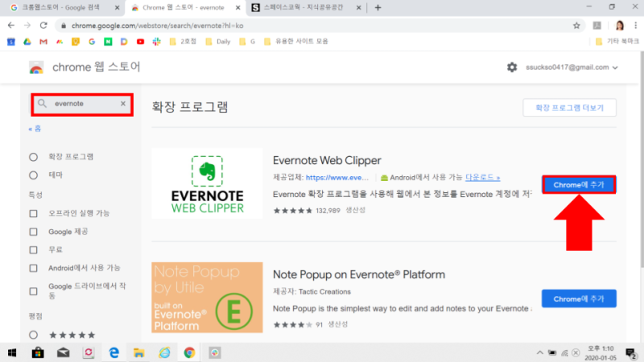The height and width of the screenshot is (362, 644).
Task: Close the 스페이스코웍 tab
Action: click(358, 7)
